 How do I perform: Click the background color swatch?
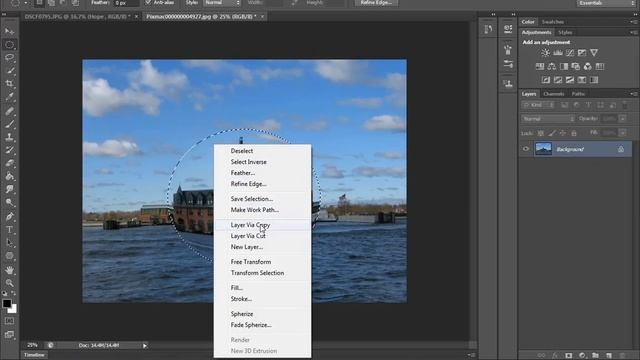point(13,310)
